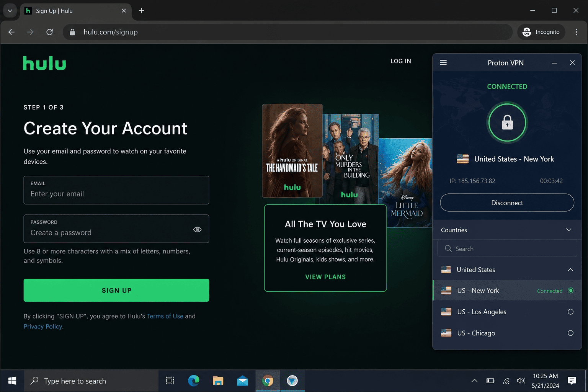Image resolution: width=588 pixels, height=392 pixels.
Task: Collapse the United States server list
Action: [570, 270]
